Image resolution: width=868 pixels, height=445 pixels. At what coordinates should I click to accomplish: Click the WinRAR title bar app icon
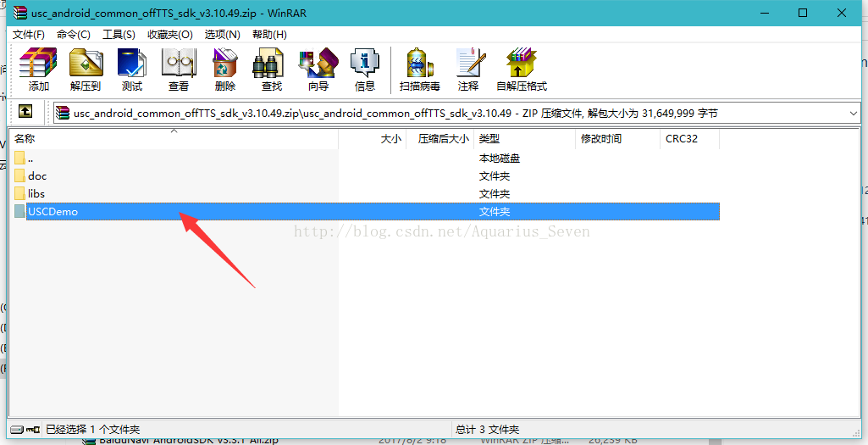click(20, 12)
